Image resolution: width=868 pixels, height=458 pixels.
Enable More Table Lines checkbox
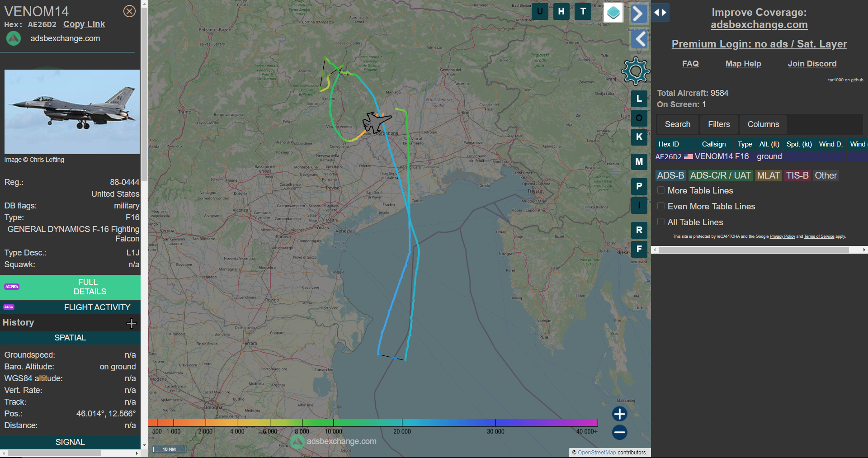point(660,190)
